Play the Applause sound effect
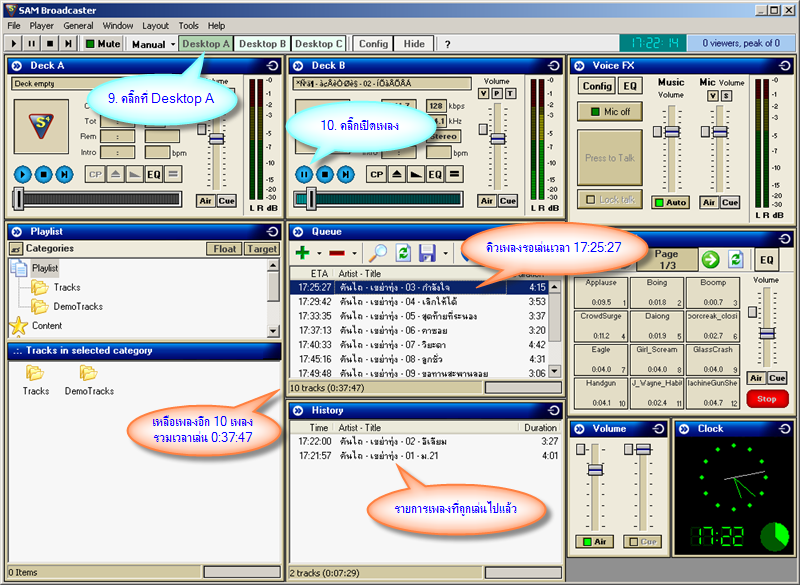 click(601, 293)
